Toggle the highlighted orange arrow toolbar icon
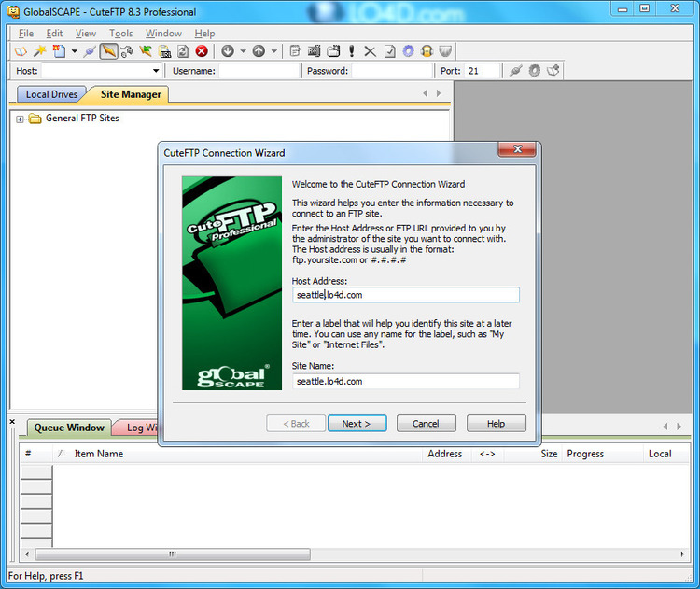This screenshot has height=589, width=700. [108, 51]
